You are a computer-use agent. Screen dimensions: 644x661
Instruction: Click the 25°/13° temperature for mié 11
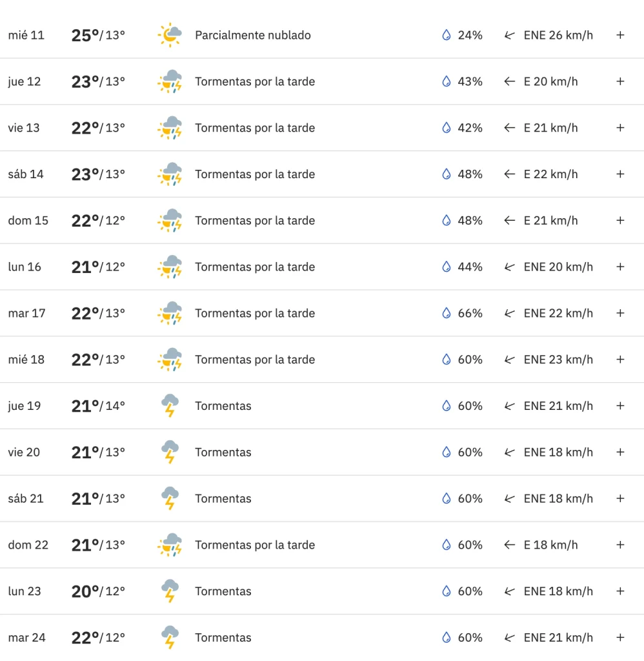pyautogui.click(x=98, y=35)
